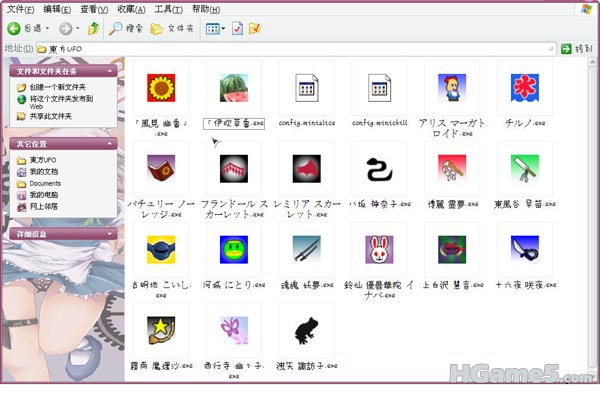Image resolution: width=600 pixels, height=398 pixels.
Task: Select the 西行寺 幽々子.exe butterfly icon
Action: [x=234, y=330]
